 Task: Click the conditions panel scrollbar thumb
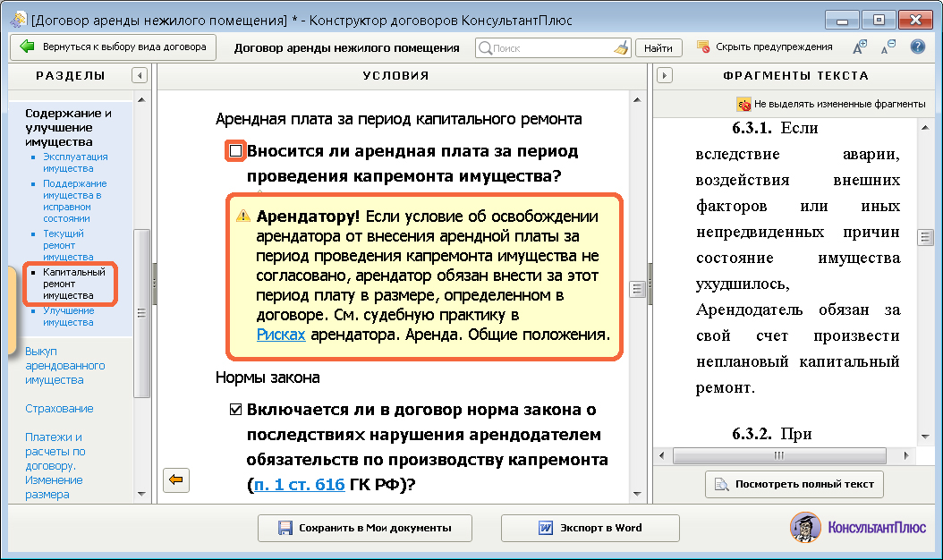click(637, 289)
